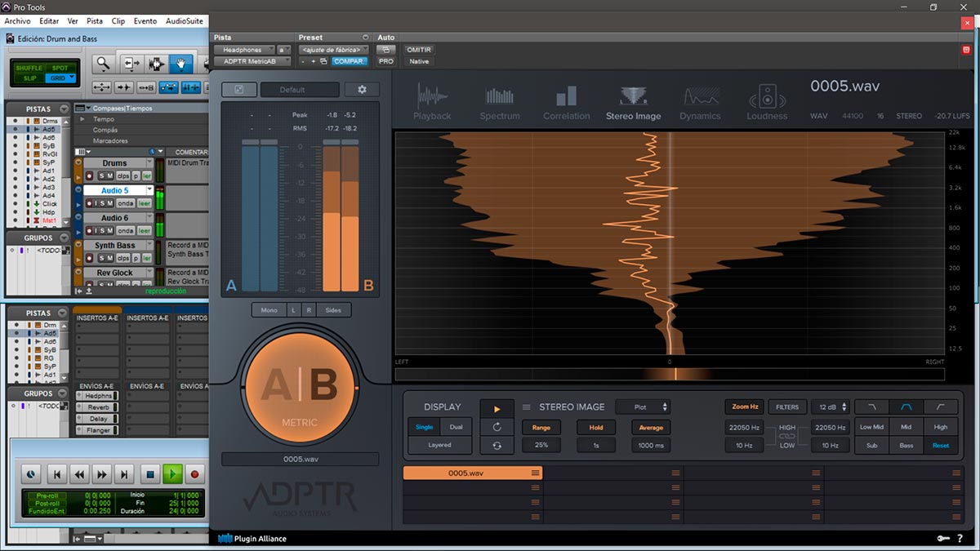Viewport: 980px width, 551px height.
Task: Select Layered display mode
Action: [439, 445]
